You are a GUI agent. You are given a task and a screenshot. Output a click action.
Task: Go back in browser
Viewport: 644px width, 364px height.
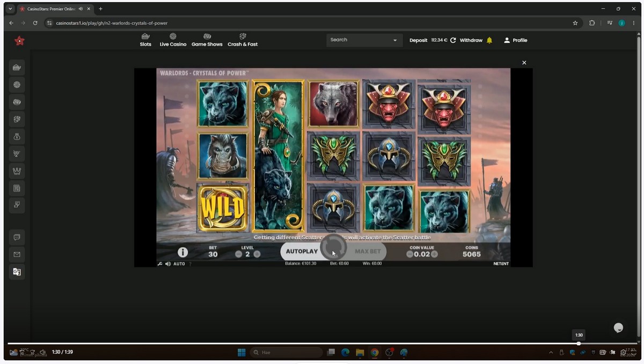pos(11,23)
